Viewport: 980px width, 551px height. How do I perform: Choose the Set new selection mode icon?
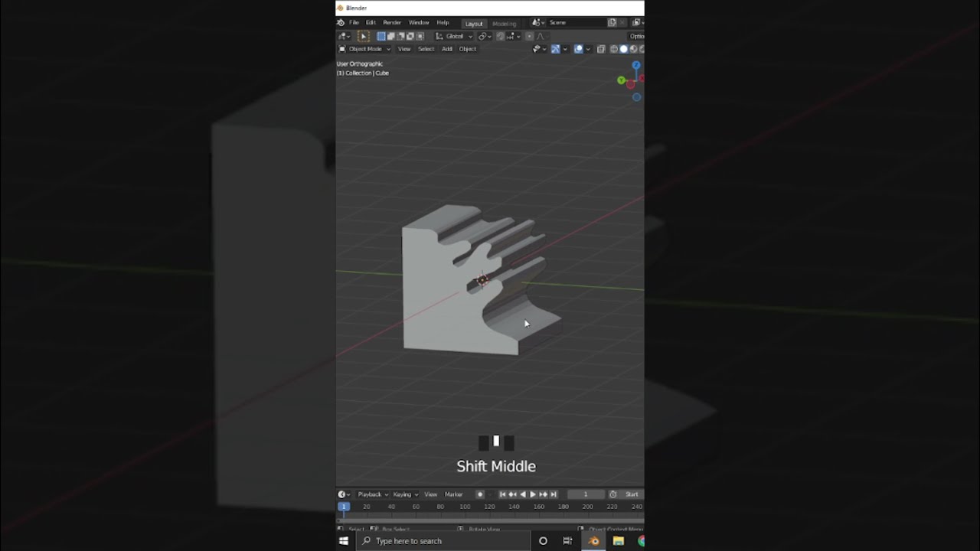(x=381, y=36)
